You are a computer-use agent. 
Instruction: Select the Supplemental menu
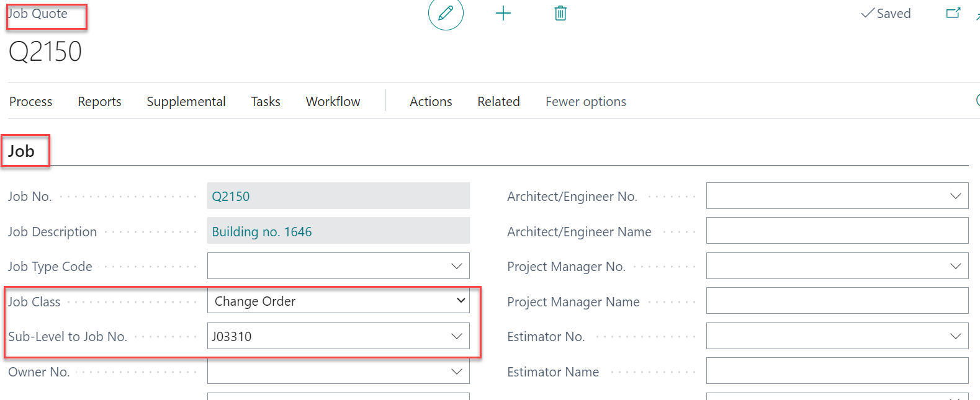[186, 102]
